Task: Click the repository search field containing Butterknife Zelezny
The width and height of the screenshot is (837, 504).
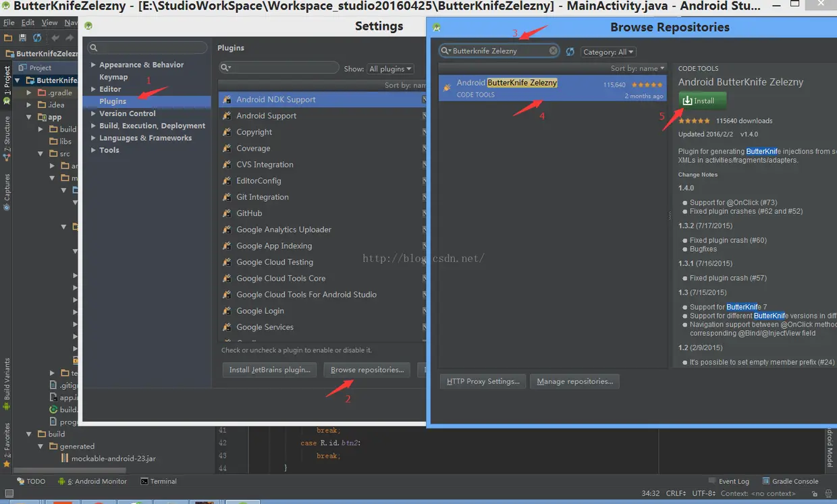Action: coord(499,51)
